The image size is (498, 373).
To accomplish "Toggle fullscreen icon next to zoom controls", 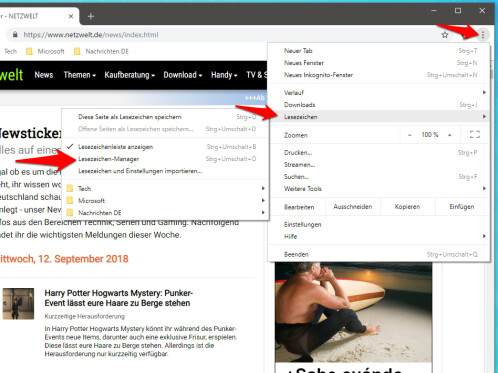I will 475,135.
